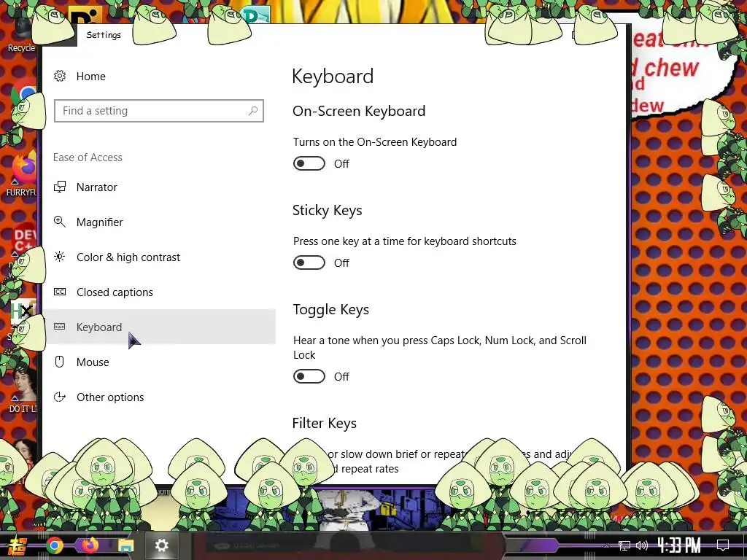Click the Magnifier sidebar icon
The width and height of the screenshot is (747, 560).
pos(60,222)
